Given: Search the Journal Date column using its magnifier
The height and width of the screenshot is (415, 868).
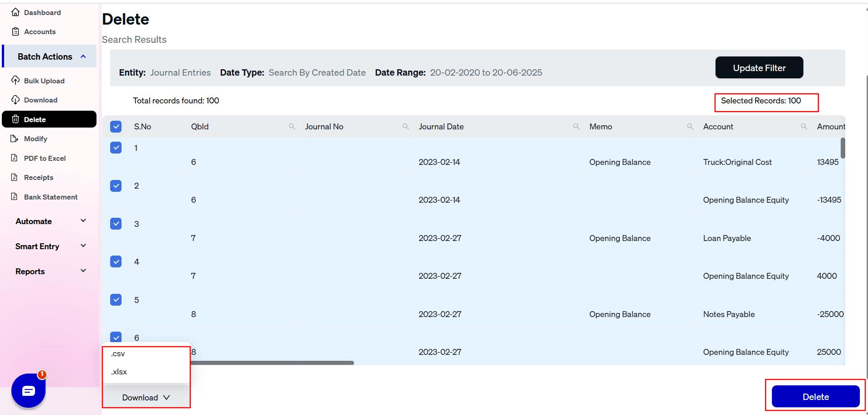Looking at the screenshot, I should coord(576,127).
